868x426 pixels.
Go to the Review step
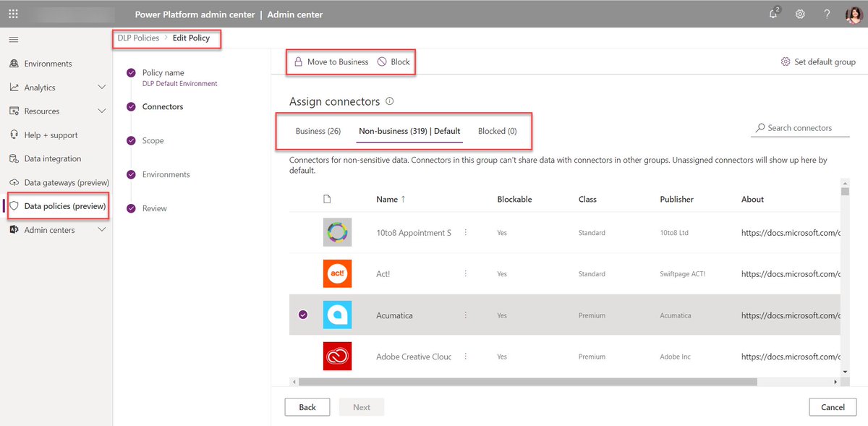click(x=154, y=209)
